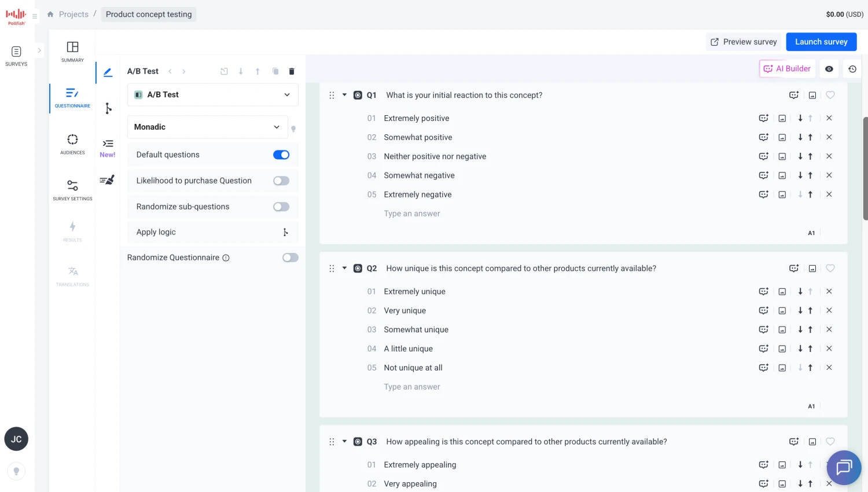The image size is (868, 492).
Task: Add image to 'Very unique' answer
Action: (x=782, y=311)
